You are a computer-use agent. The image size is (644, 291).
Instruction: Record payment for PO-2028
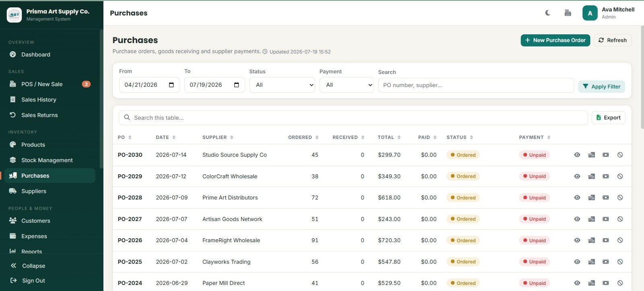point(606,197)
